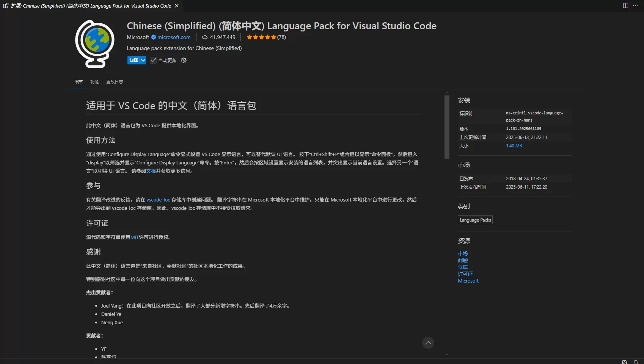Click version value 1.101.2025061109
The image size is (644, 364).
coord(523,129)
